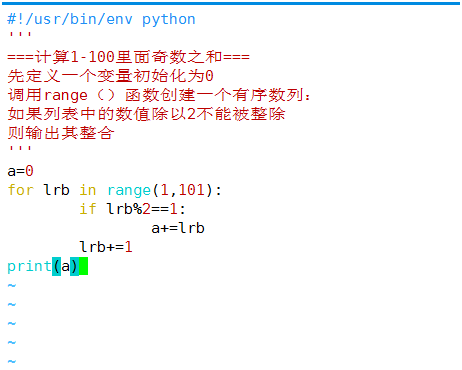Screen dimensions: 462x370
Task: Click the shebang line '#!/usr/bin/env python'
Action: point(101,19)
